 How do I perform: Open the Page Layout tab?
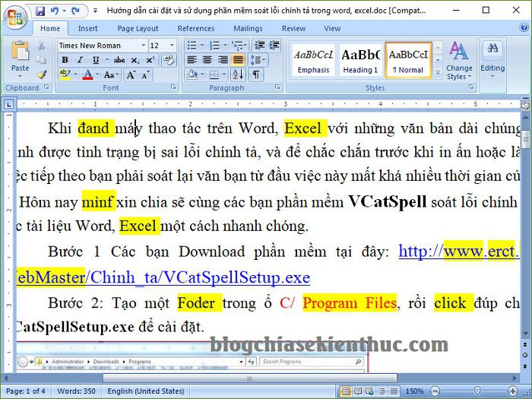(x=138, y=29)
